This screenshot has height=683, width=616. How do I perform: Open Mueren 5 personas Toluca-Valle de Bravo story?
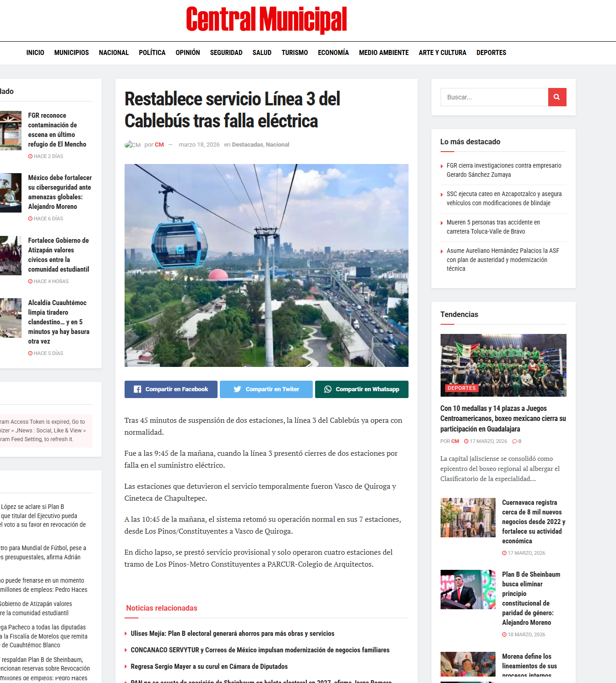pos(493,227)
